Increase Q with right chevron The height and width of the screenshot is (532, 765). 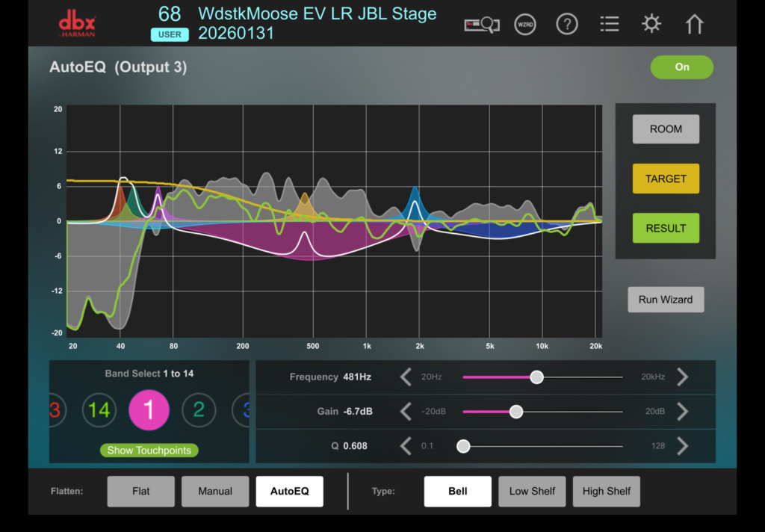pyautogui.click(x=683, y=445)
